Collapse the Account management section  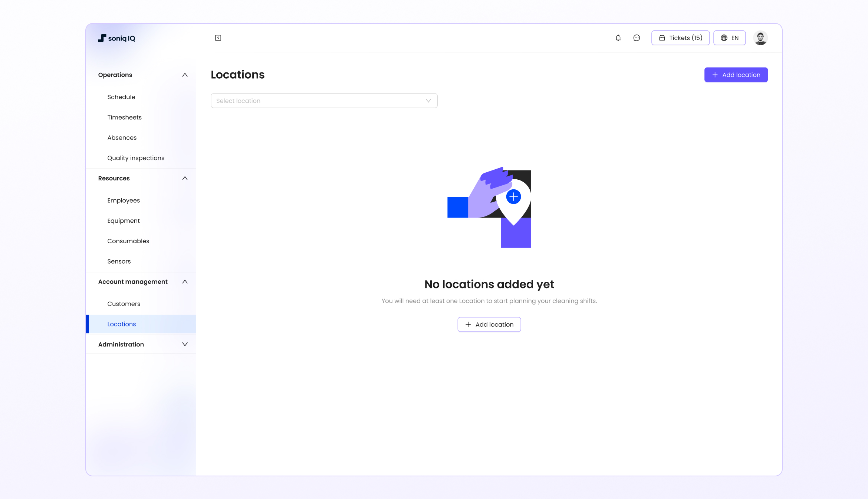pyautogui.click(x=185, y=282)
